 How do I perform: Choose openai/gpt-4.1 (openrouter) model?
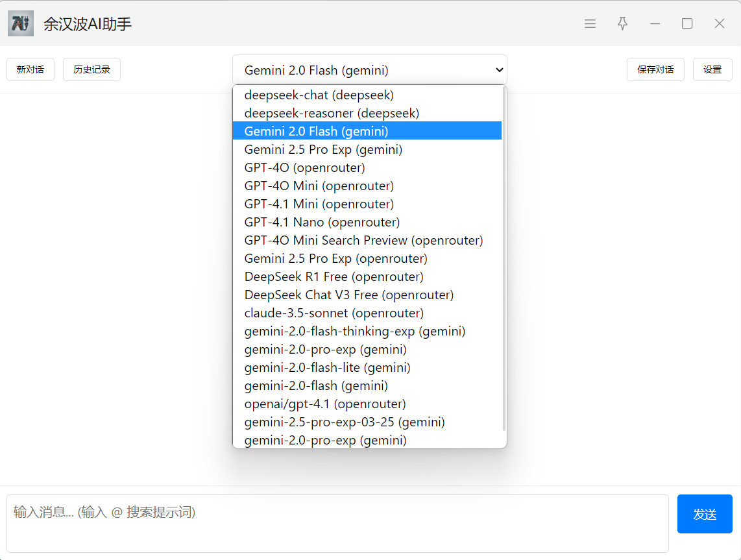(367, 404)
